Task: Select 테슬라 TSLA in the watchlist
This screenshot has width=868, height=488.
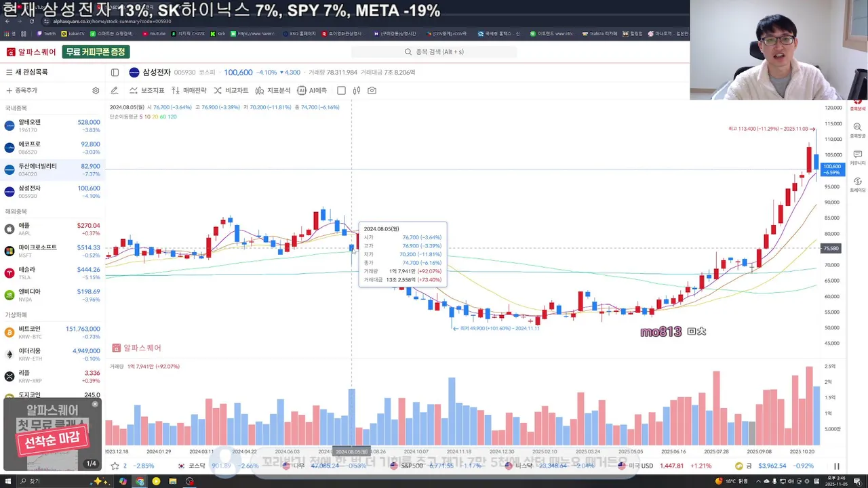Action: click(52, 272)
